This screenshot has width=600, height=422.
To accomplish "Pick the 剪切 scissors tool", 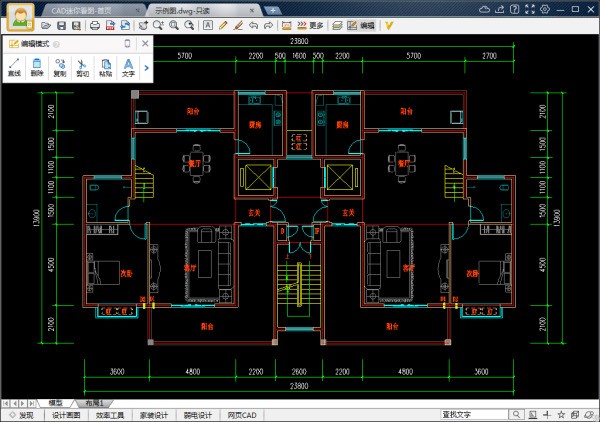I will pos(82,67).
